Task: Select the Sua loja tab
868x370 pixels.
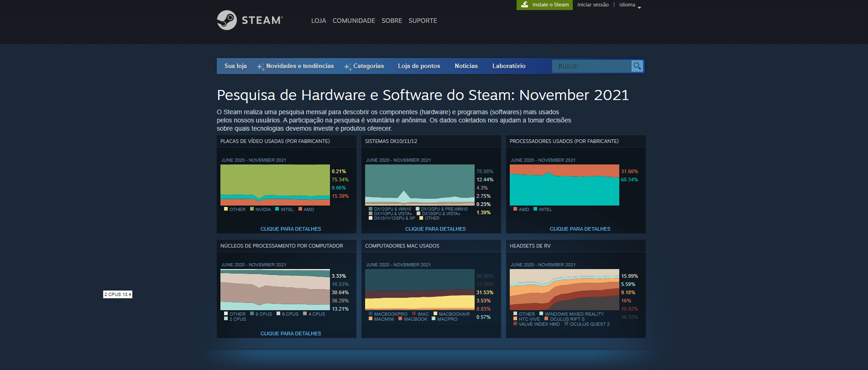Action: click(235, 66)
